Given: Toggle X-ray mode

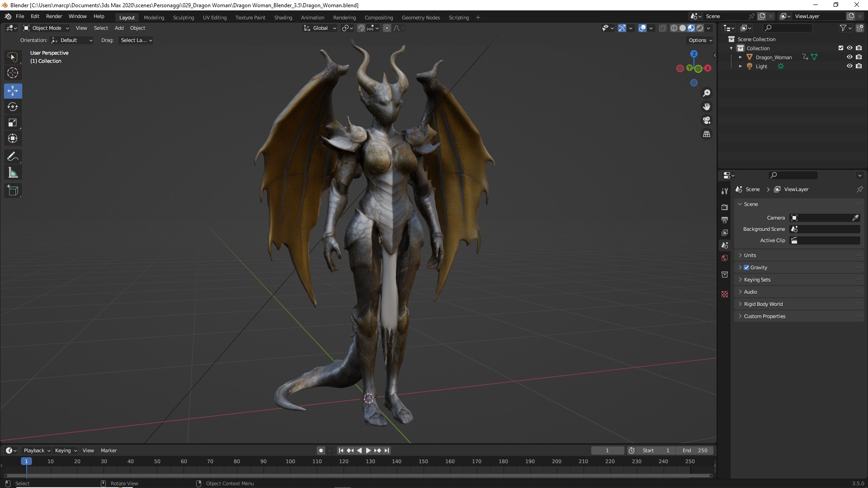Looking at the screenshot, I should 662,28.
